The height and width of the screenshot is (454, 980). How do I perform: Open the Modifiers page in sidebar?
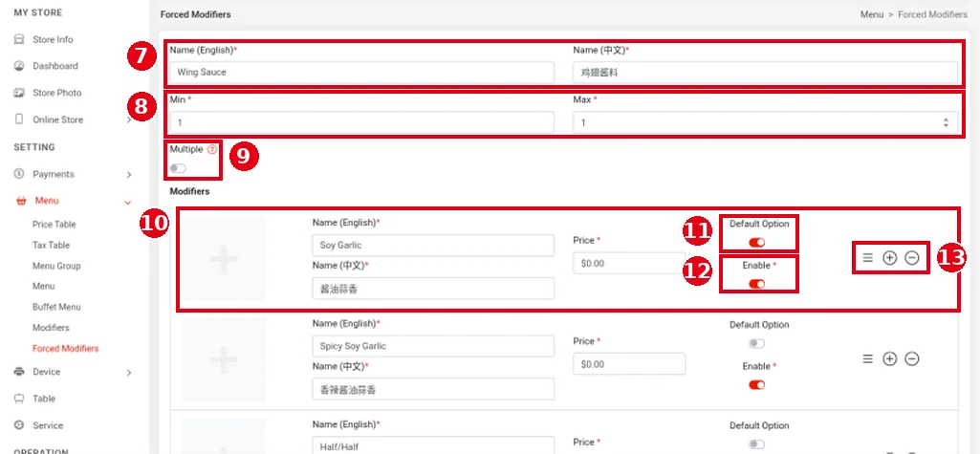51,327
